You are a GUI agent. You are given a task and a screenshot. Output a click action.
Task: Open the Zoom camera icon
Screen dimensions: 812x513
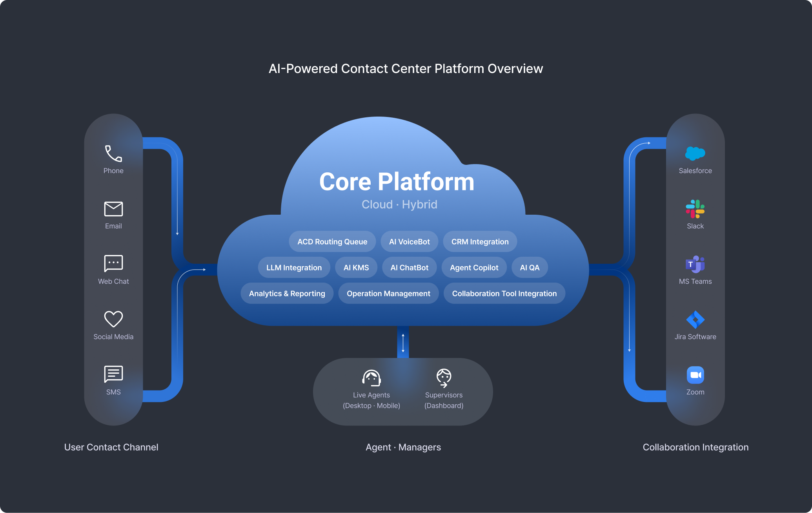click(695, 375)
